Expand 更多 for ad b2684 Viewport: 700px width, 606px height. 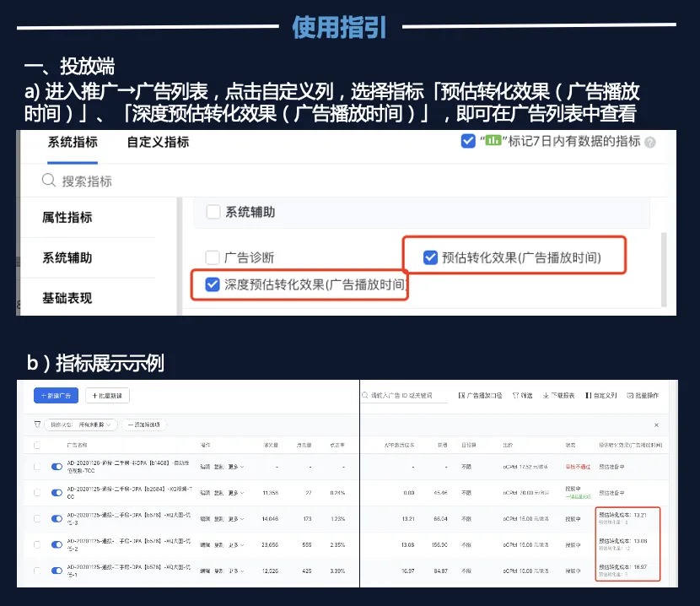pos(236,493)
